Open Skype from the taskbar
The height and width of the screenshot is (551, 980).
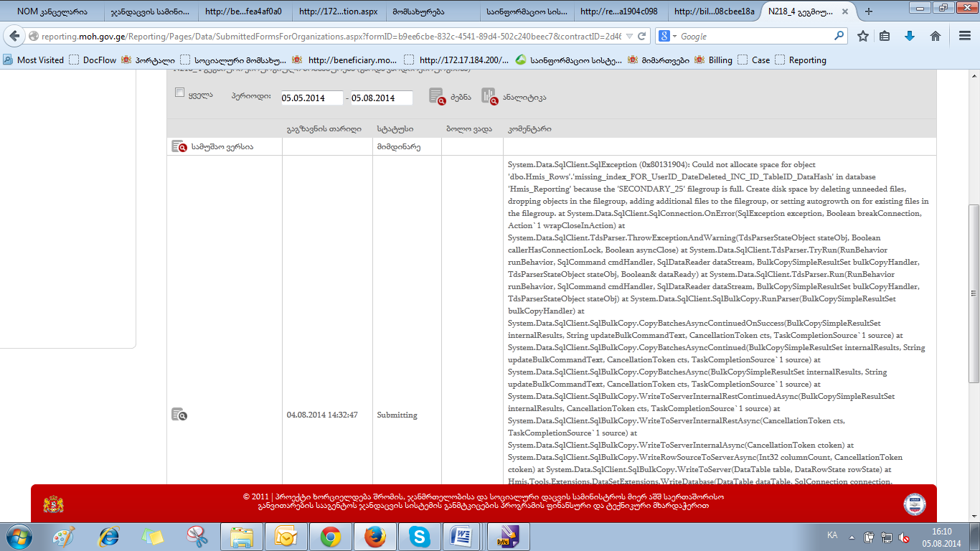click(419, 536)
